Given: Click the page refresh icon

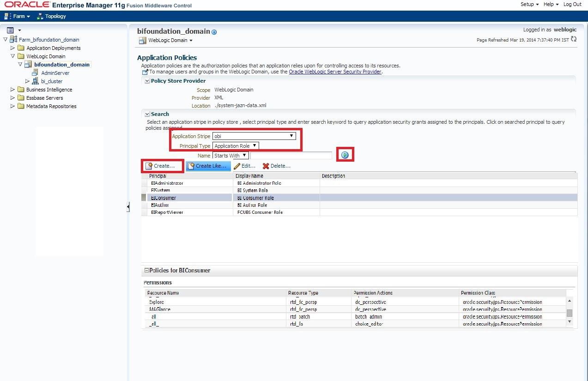Looking at the screenshot, I should point(574,39).
